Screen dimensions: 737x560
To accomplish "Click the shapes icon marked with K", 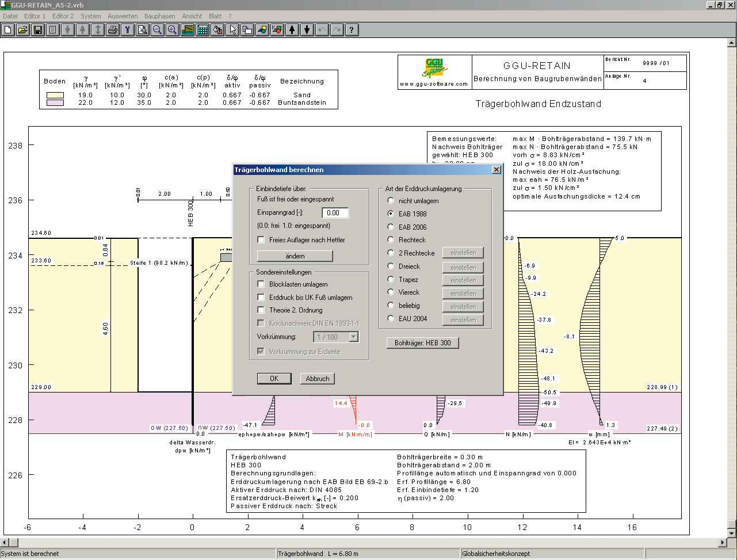I will (277, 30).
